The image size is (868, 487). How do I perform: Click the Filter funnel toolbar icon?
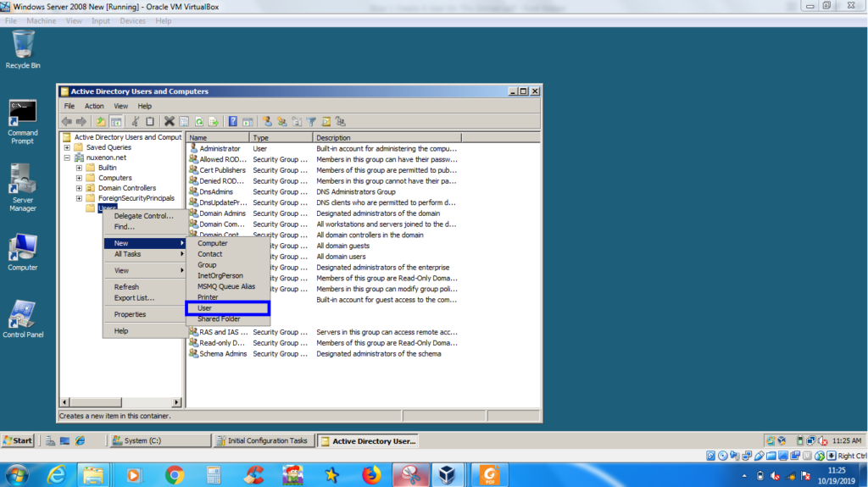312,122
